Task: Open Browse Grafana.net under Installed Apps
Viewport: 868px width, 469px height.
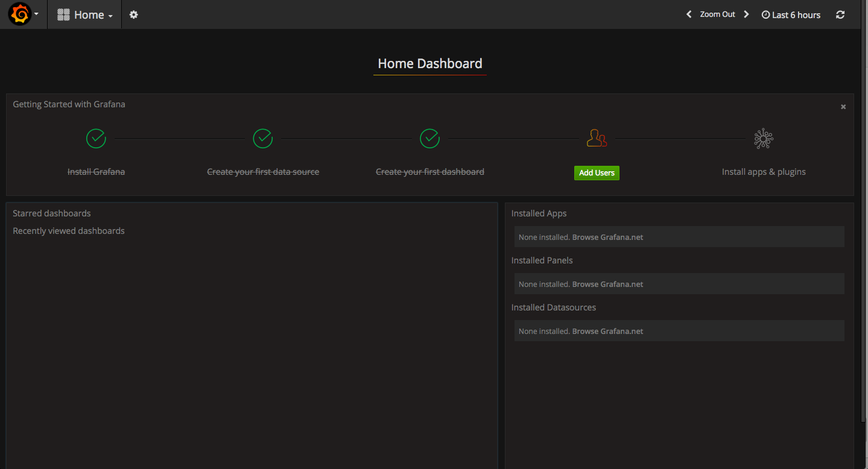Action: (607, 238)
